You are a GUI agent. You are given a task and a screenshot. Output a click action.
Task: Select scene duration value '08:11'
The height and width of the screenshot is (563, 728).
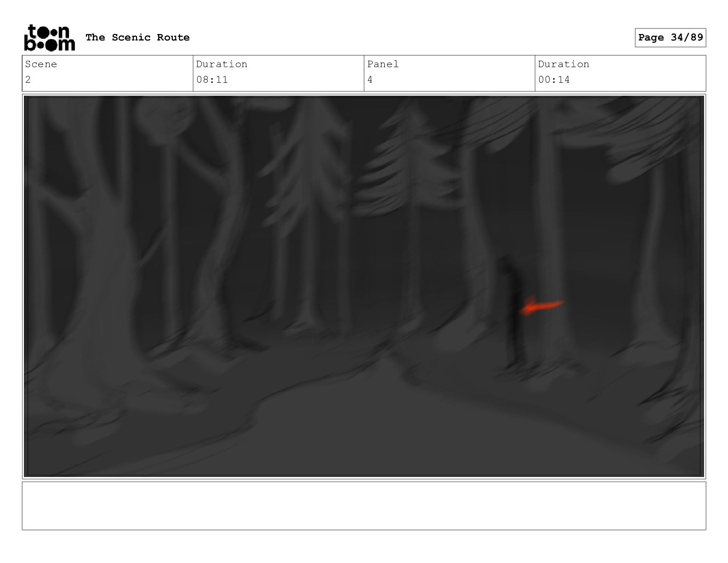(x=212, y=80)
